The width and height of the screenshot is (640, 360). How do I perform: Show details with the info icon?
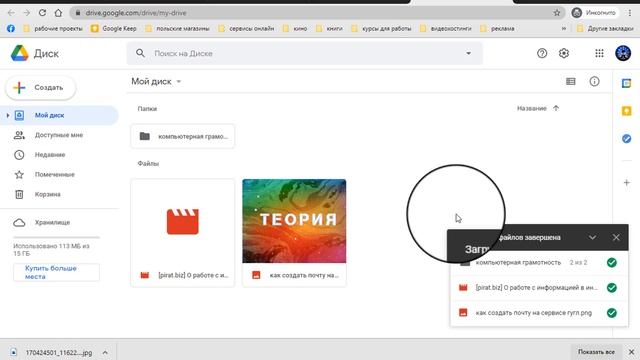594,82
